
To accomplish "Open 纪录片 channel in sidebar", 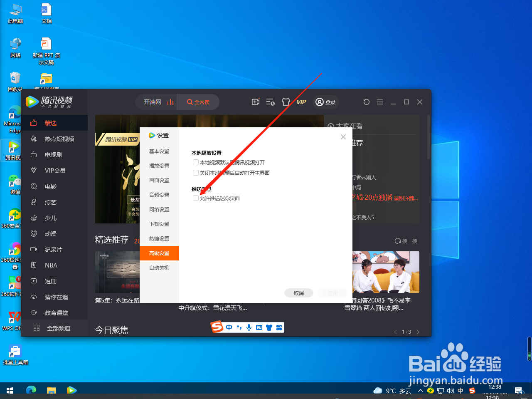I will coord(54,249).
